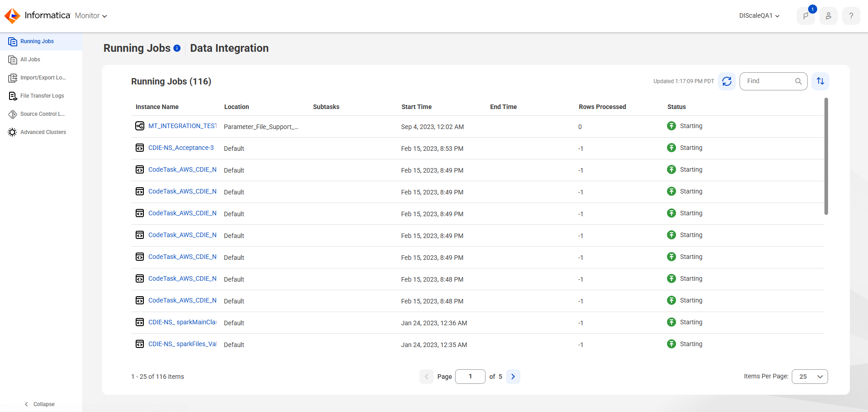
Task: Open Items Per Page dropdown
Action: click(x=810, y=377)
